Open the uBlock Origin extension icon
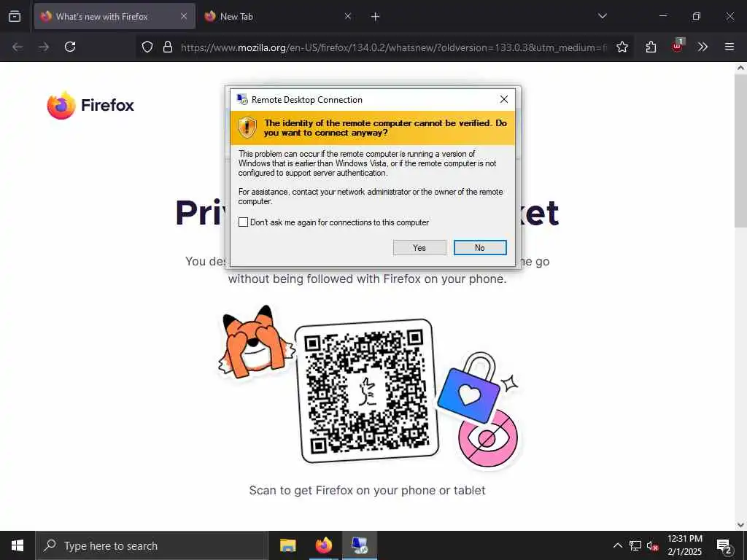747x560 pixels. [678, 46]
